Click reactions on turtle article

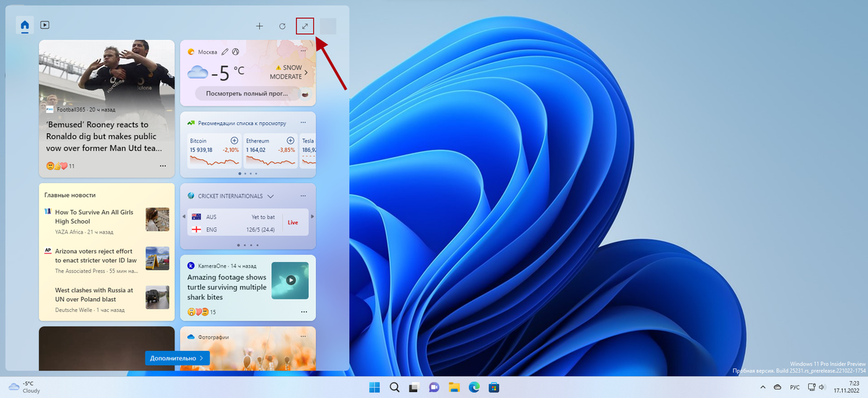202,312
